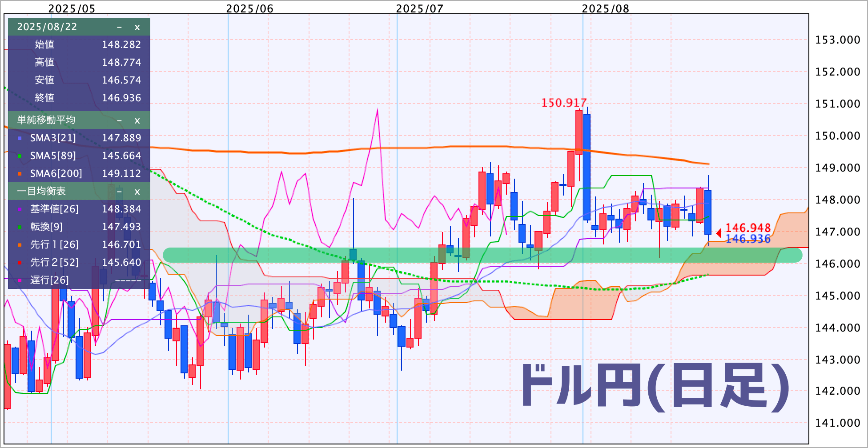The width and height of the screenshot is (868, 448).
Task: Click the 先行2[52] red marker
Action: pos(20,263)
